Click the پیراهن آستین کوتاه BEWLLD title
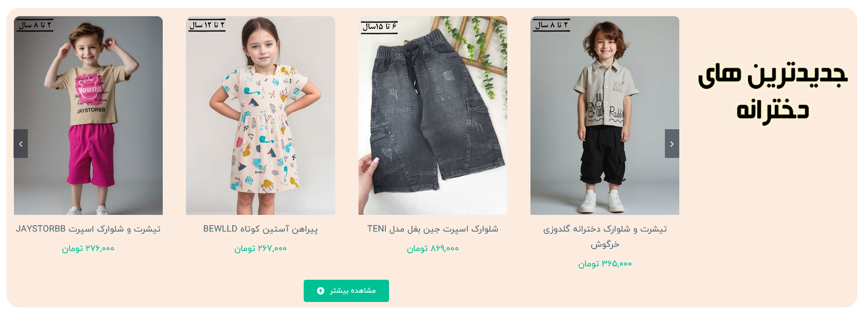The image size is (868, 314). click(261, 229)
